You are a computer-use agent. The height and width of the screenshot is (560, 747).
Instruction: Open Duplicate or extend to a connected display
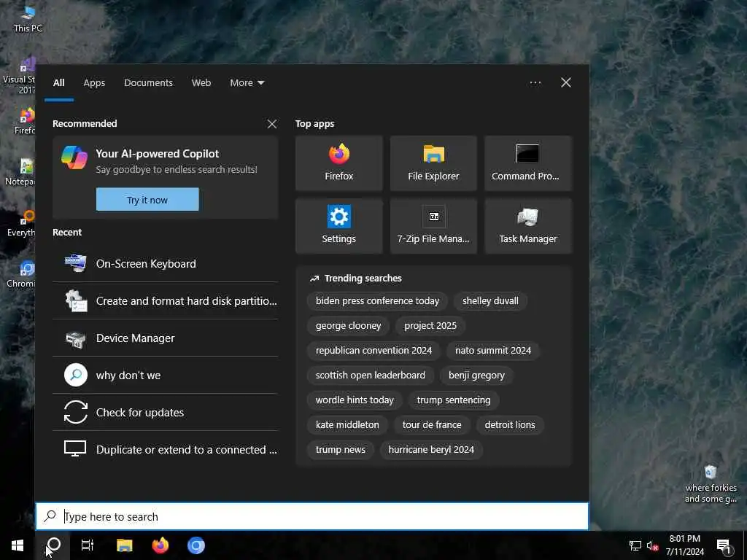click(x=165, y=449)
